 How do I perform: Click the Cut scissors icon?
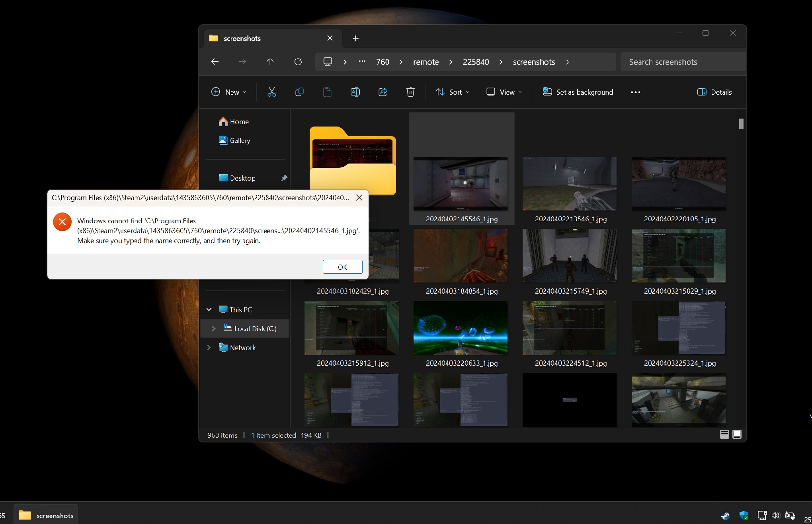(271, 92)
